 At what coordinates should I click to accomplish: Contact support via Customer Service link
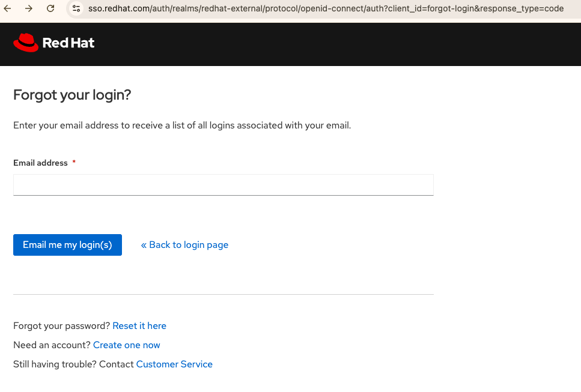[174, 364]
